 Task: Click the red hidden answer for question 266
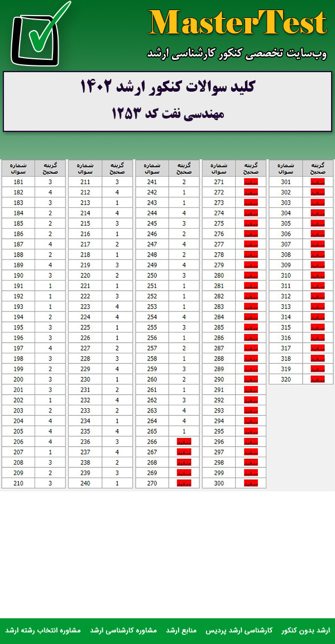[184, 441]
